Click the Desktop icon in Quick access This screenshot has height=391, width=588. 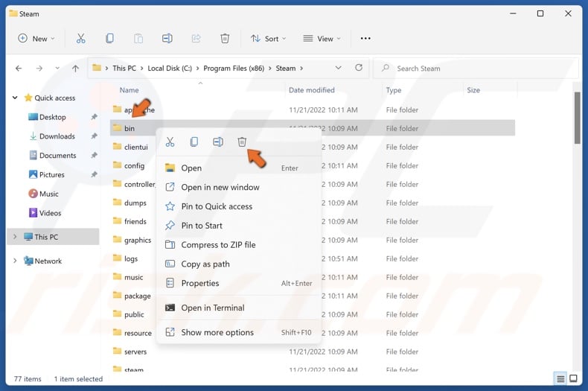click(x=33, y=117)
